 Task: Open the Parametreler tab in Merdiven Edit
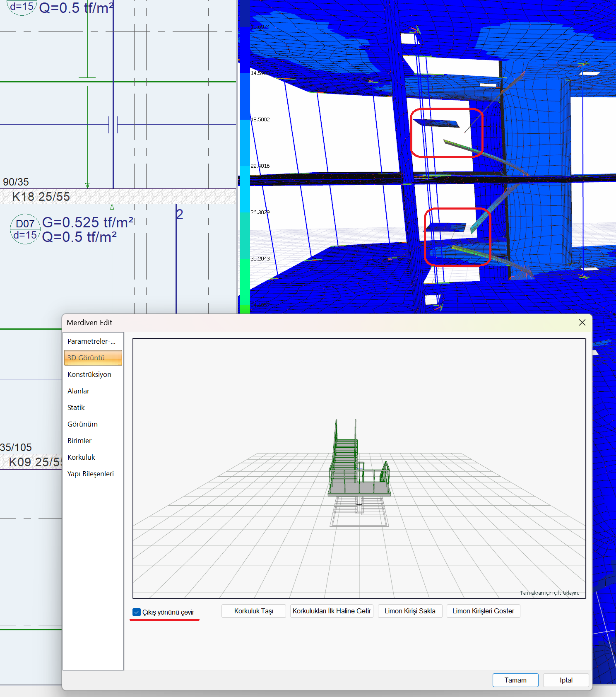pyautogui.click(x=91, y=341)
